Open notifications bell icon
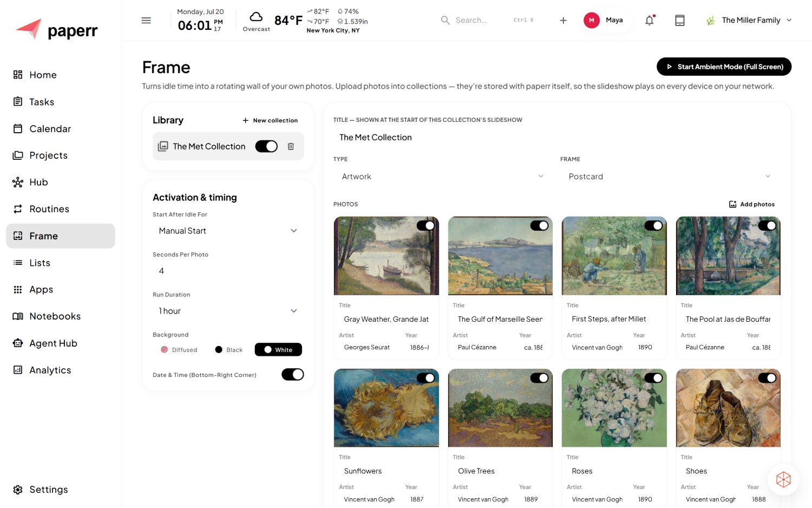The height and width of the screenshot is (508, 812). [650, 21]
